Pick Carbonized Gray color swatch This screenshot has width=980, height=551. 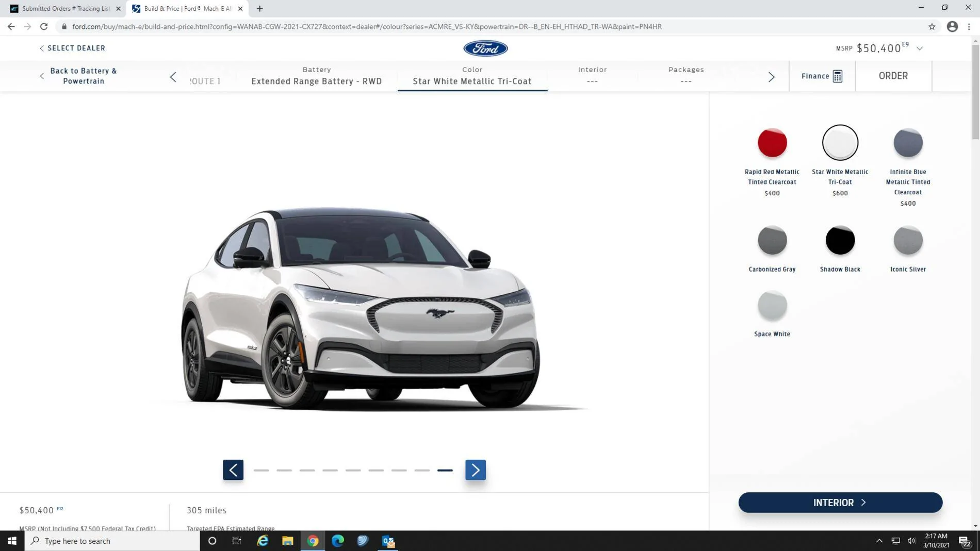[x=772, y=240]
